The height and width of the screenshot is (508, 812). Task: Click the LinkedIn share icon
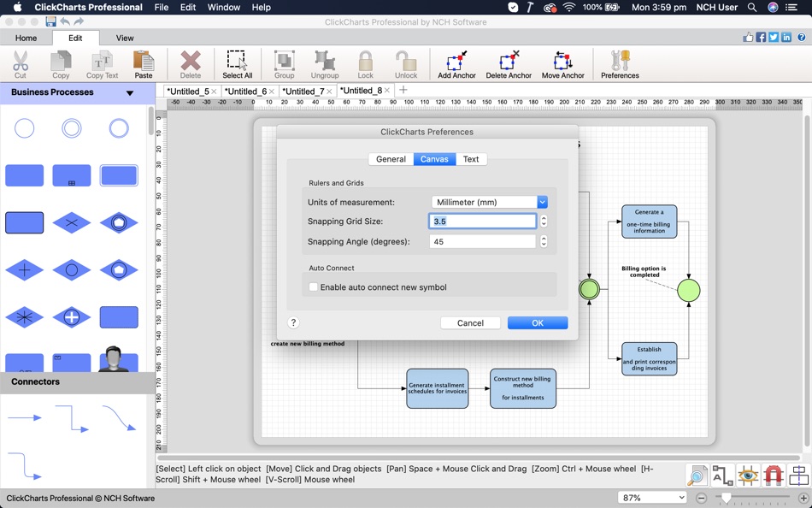786,38
